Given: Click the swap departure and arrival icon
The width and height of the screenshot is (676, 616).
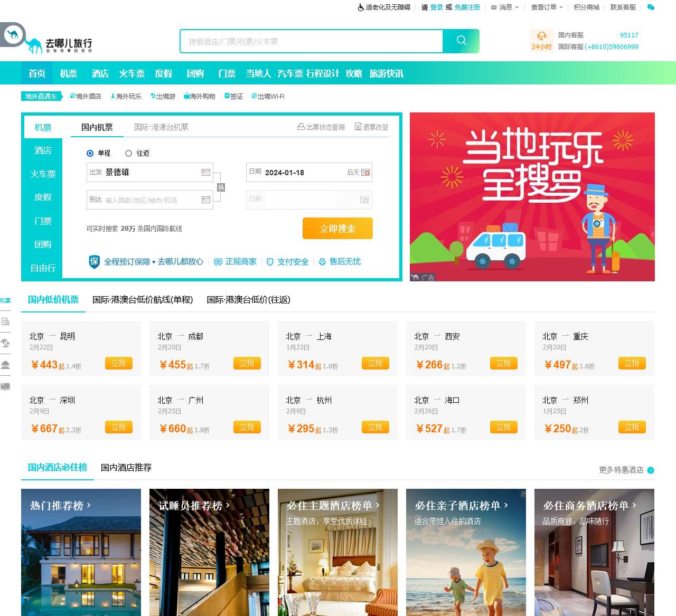Looking at the screenshot, I should [221, 187].
